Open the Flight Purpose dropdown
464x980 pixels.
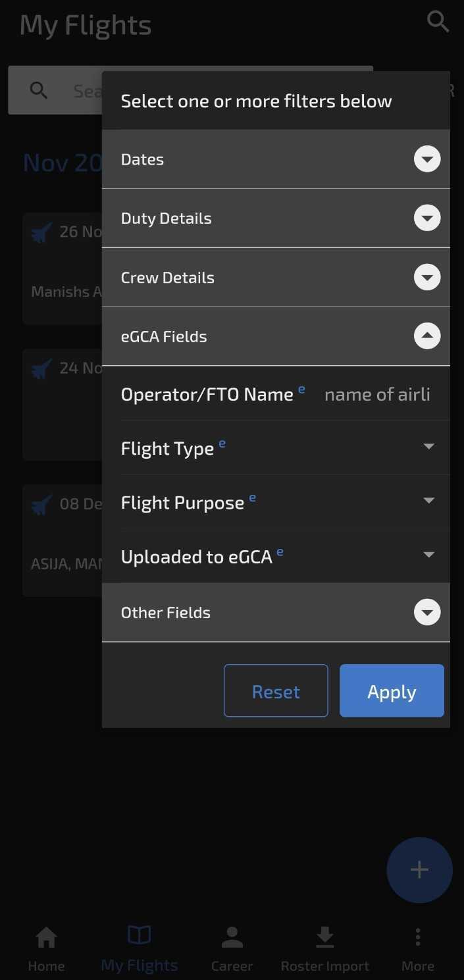point(428,501)
